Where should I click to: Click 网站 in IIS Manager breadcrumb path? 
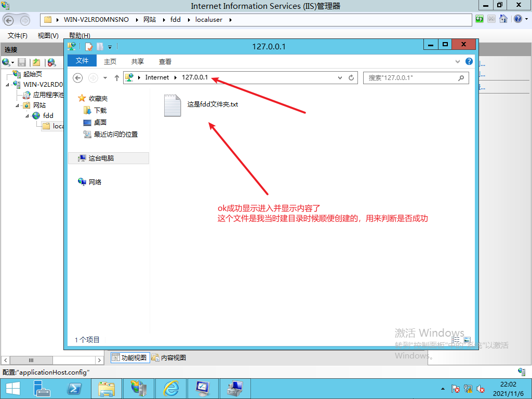pos(150,20)
